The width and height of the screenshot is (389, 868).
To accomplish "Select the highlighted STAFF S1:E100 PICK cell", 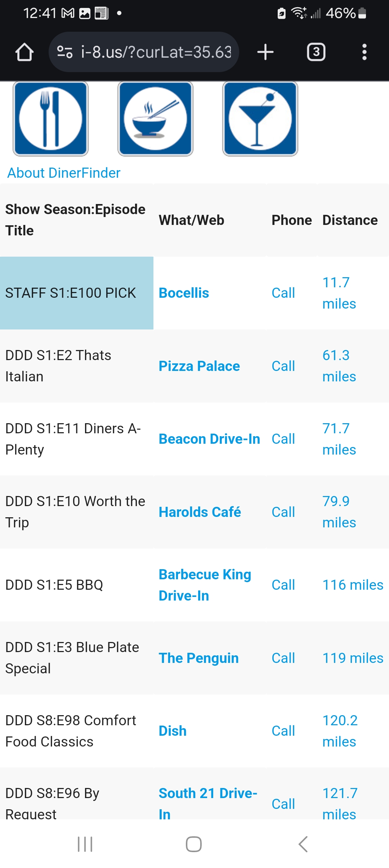I will tap(76, 293).
